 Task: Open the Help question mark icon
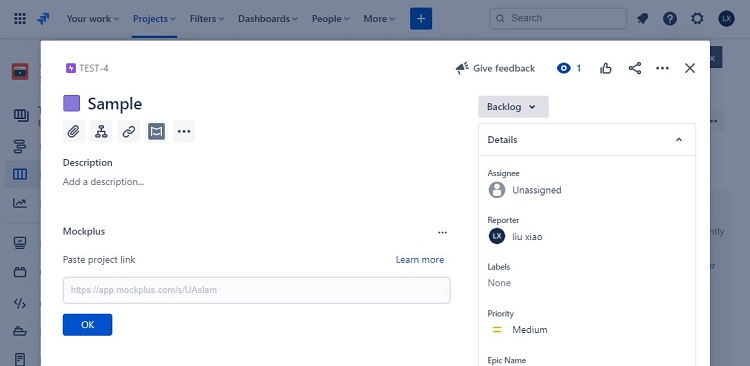tap(670, 19)
